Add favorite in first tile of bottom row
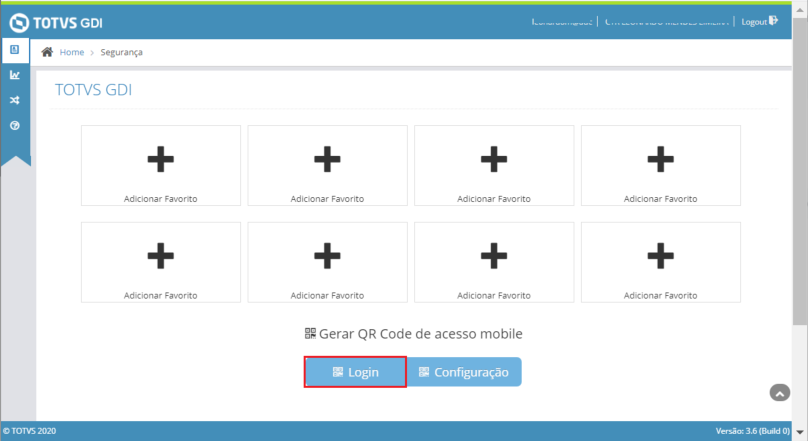808x441 pixels. 161,262
